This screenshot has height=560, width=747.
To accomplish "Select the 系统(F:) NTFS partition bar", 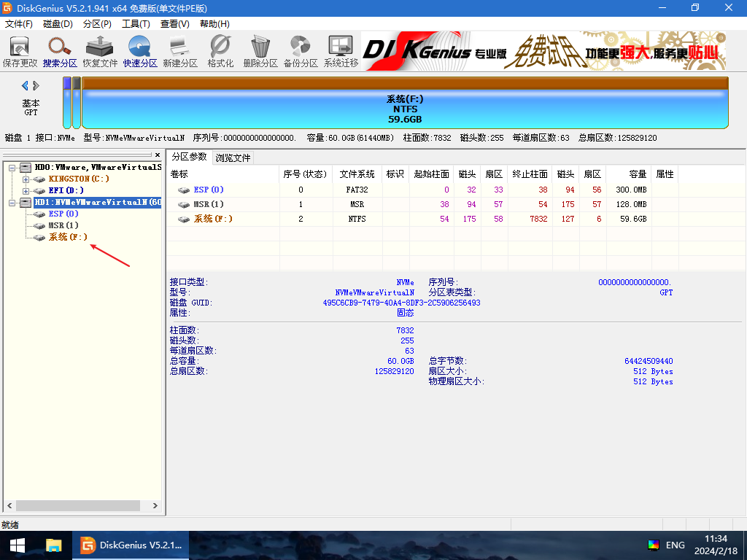I will click(x=405, y=103).
